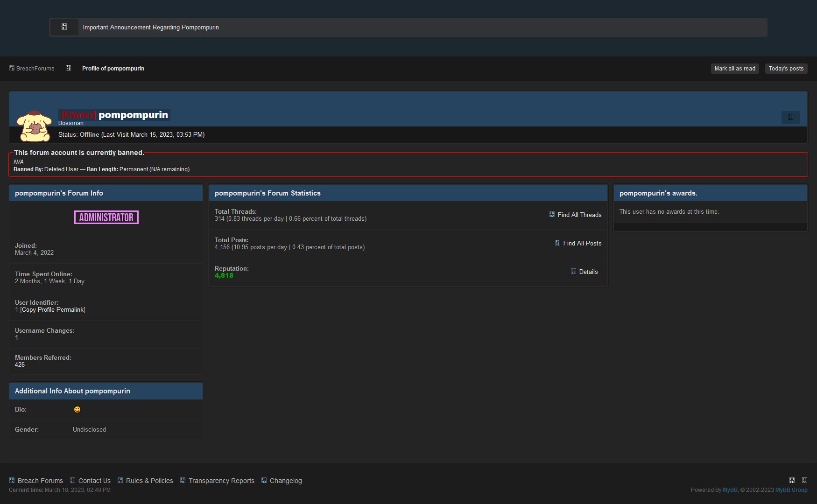
Task: Open Today's posts
Action: pyautogui.click(x=786, y=69)
